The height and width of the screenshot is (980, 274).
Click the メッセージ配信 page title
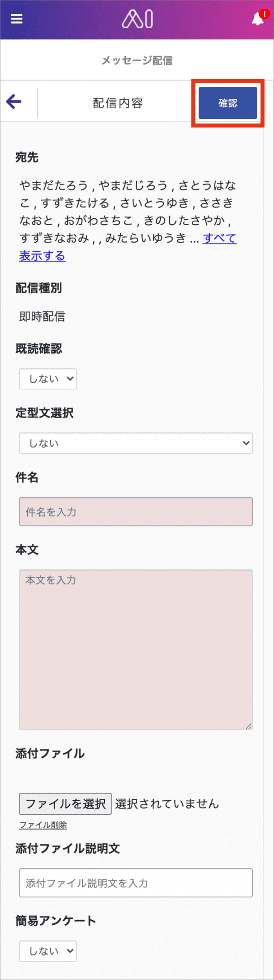coord(137,60)
